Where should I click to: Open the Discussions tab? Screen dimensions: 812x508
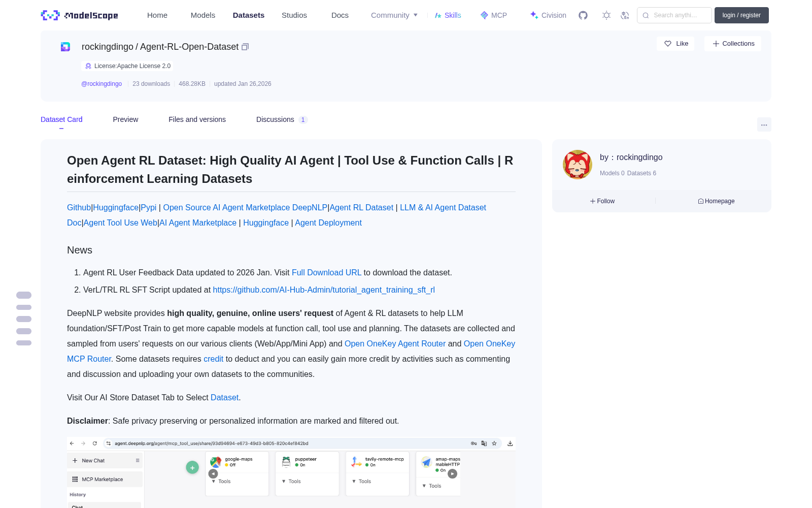pos(282,119)
